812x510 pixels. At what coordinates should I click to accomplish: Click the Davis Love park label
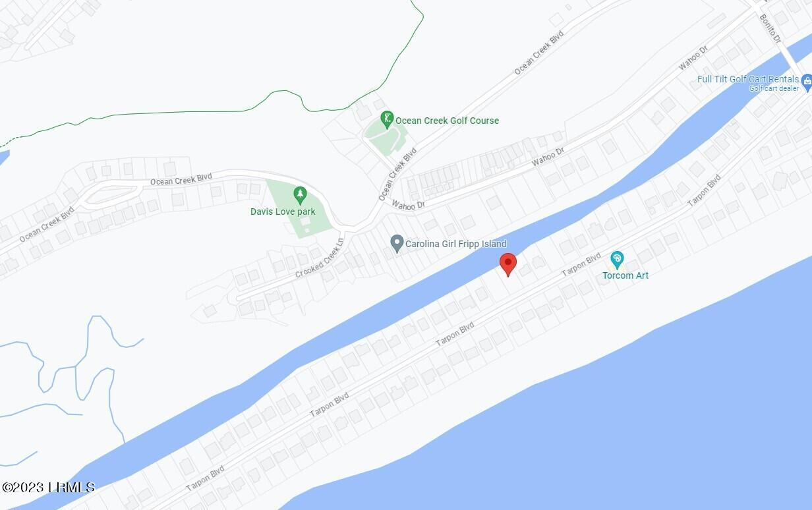[x=283, y=212]
